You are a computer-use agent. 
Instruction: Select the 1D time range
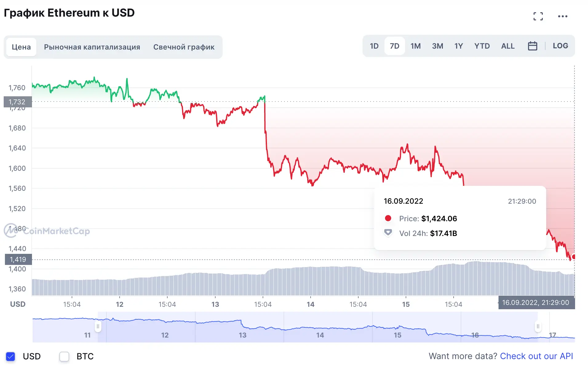click(x=374, y=46)
